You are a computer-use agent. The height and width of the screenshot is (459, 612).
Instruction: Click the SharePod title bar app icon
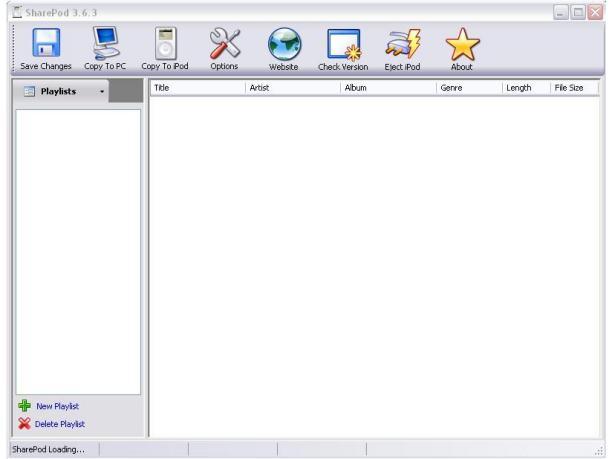click(x=17, y=12)
